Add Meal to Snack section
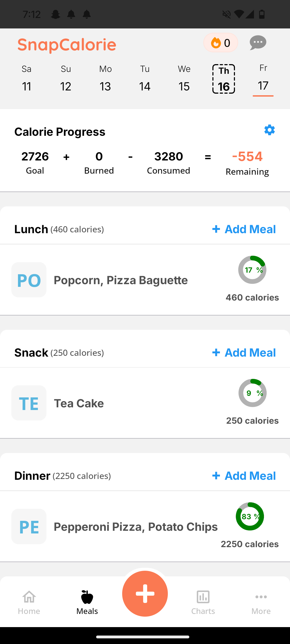Screen dimensions: 290x644 tap(244, 353)
